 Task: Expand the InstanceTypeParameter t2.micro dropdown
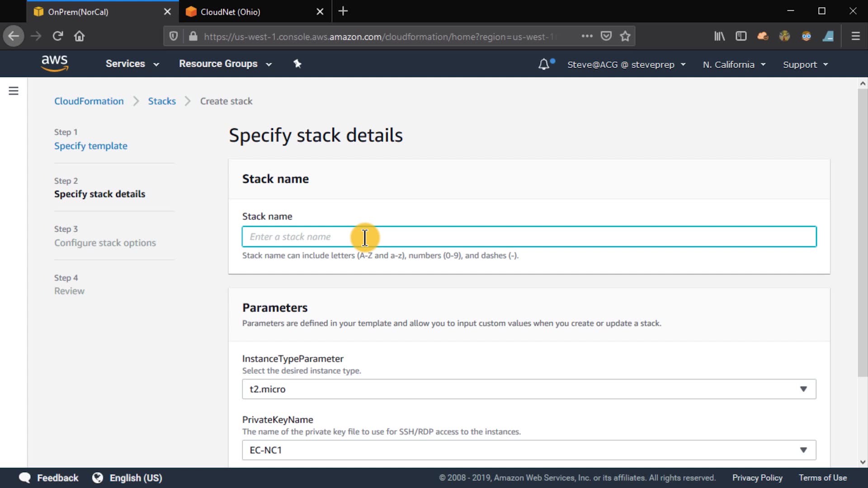coord(529,389)
